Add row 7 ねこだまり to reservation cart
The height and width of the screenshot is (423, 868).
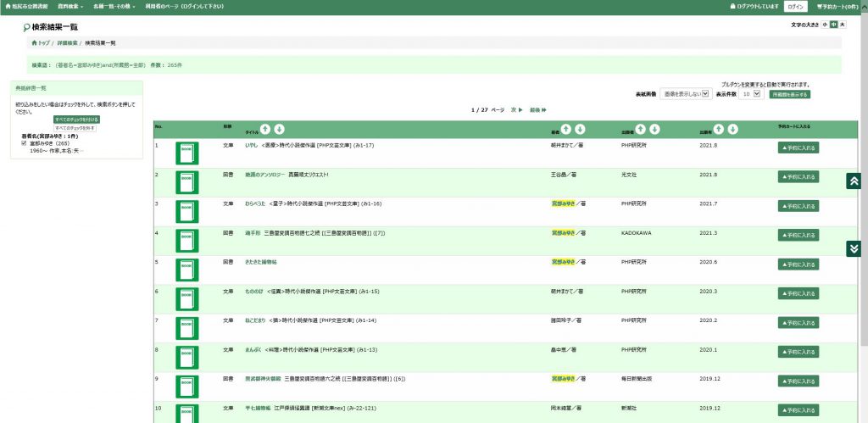(798, 323)
